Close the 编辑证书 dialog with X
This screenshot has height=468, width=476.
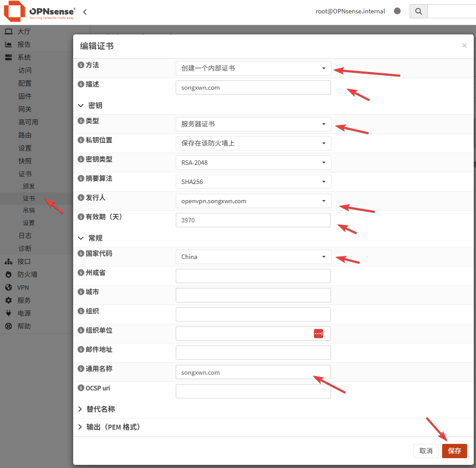[x=464, y=46]
